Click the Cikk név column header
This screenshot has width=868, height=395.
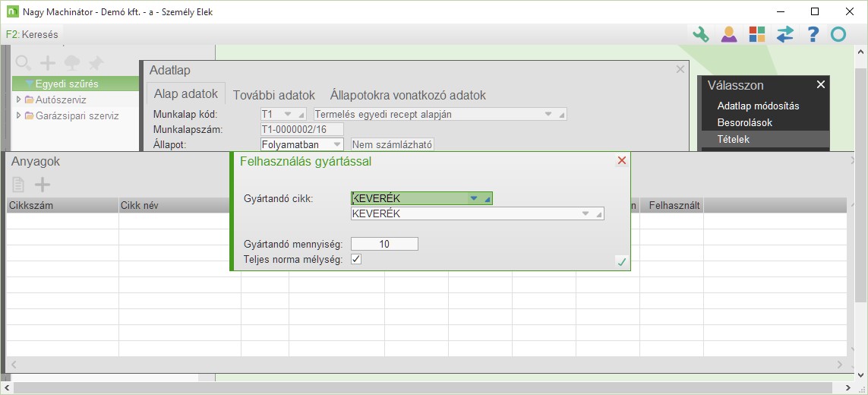point(180,206)
